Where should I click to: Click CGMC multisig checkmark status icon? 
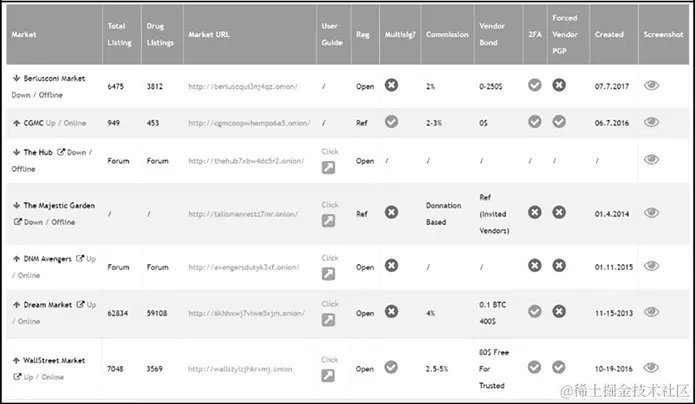point(391,122)
